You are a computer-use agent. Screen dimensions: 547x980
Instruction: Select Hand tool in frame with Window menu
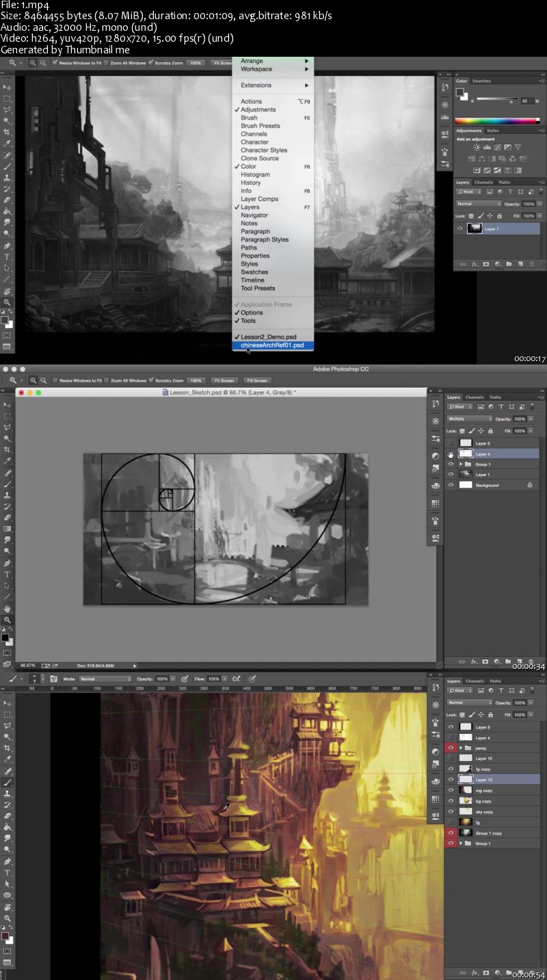[8, 290]
